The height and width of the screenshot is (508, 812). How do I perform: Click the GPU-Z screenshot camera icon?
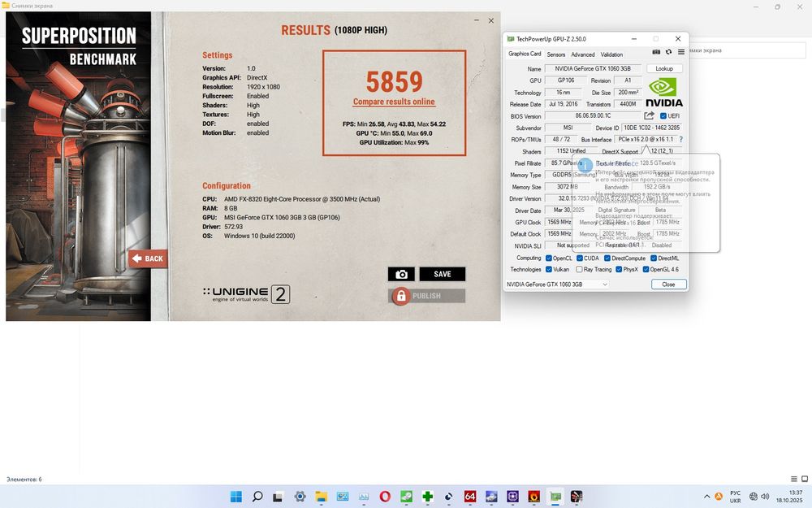click(656, 52)
